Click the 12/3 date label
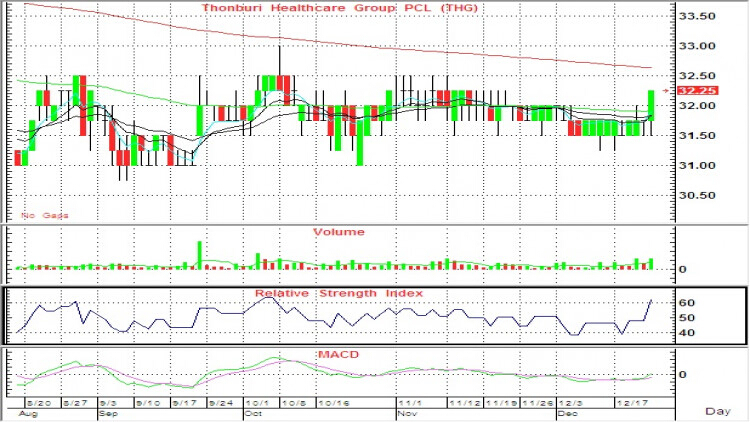 click(571, 403)
